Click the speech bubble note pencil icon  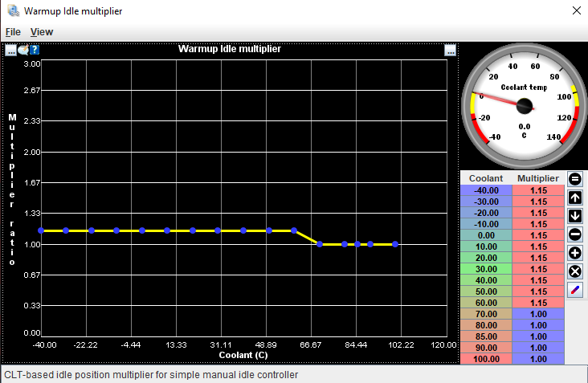pyautogui.click(x=23, y=50)
